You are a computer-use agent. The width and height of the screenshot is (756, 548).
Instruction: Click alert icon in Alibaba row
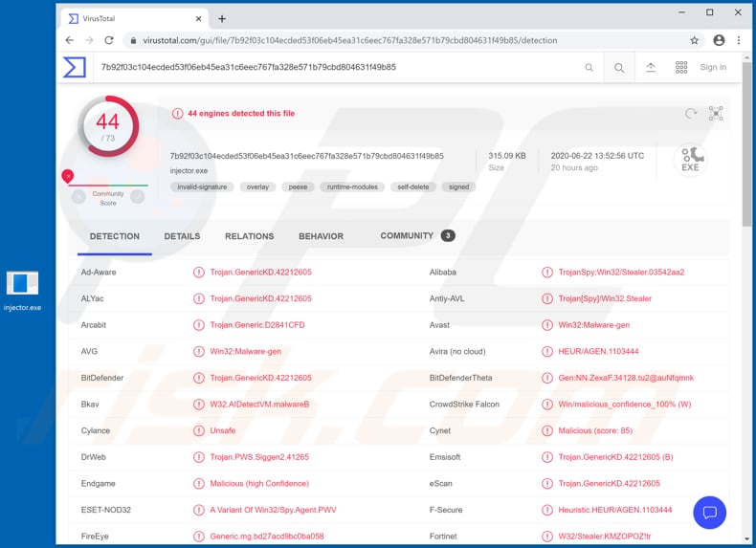tap(547, 273)
